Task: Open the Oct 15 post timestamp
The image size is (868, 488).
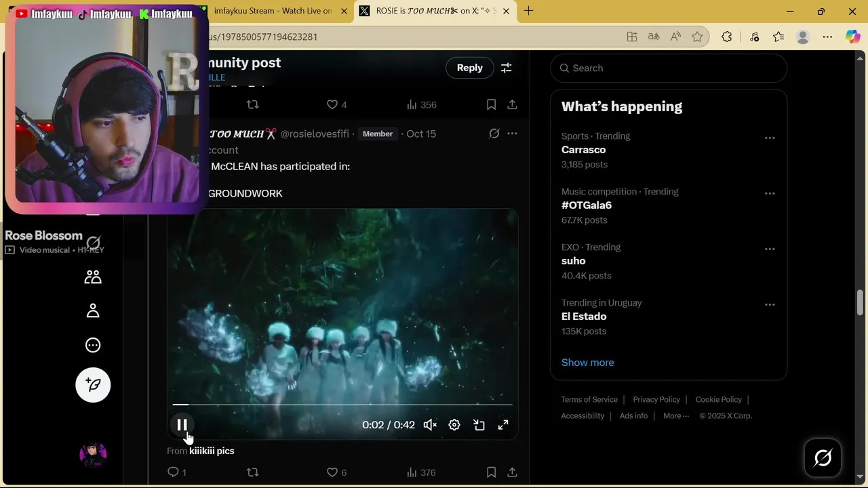Action: coord(421,134)
